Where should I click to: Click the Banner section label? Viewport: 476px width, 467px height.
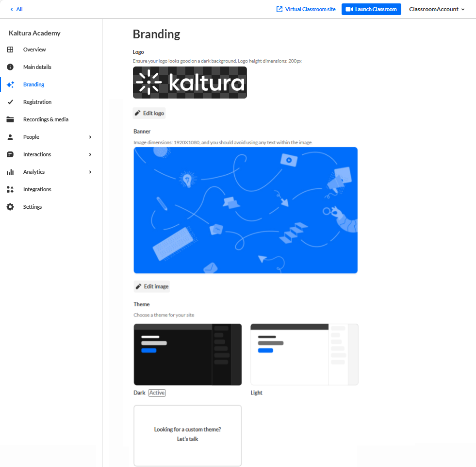pos(142,132)
